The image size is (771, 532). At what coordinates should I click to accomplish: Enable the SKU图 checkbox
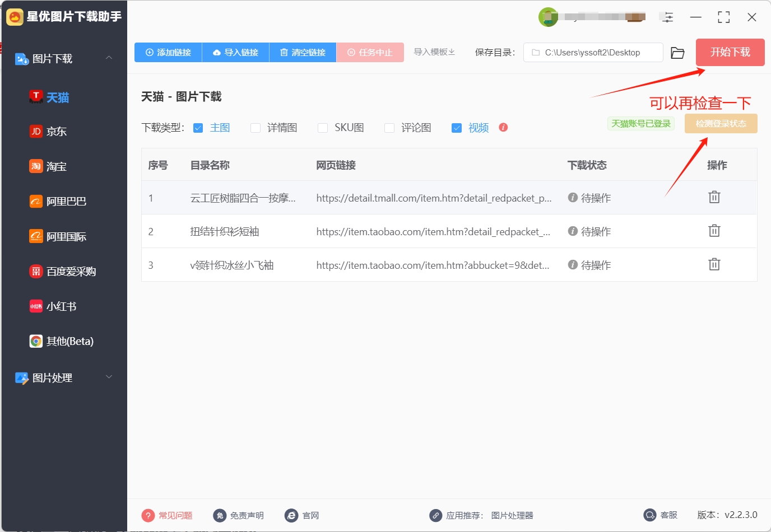(x=323, y=128)
